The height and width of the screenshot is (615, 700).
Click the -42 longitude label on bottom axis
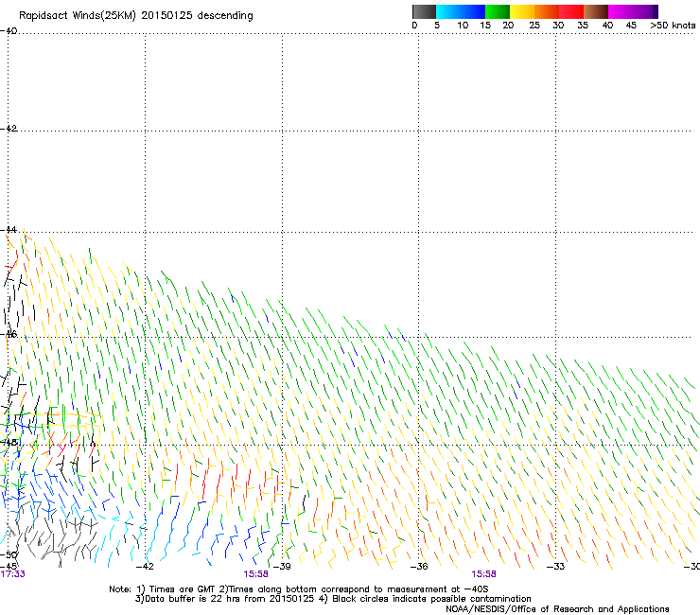[x=145, y=567]
